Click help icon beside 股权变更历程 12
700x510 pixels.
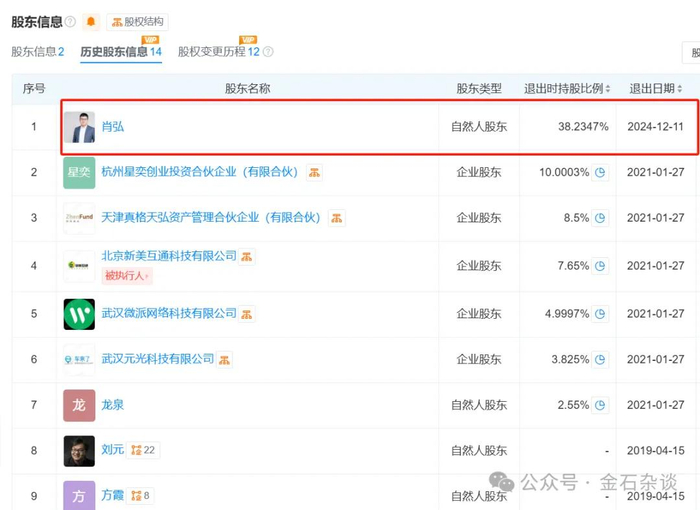(268, 52)
